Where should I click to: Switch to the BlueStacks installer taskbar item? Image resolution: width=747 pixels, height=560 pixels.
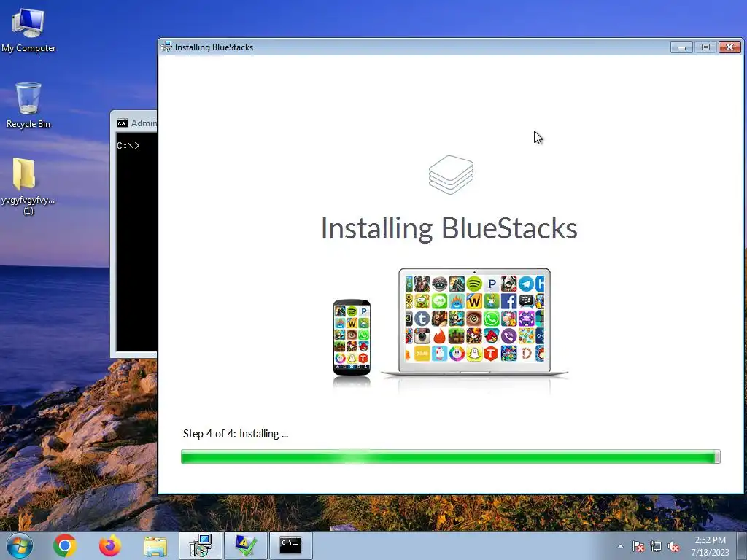pos(201,545)
